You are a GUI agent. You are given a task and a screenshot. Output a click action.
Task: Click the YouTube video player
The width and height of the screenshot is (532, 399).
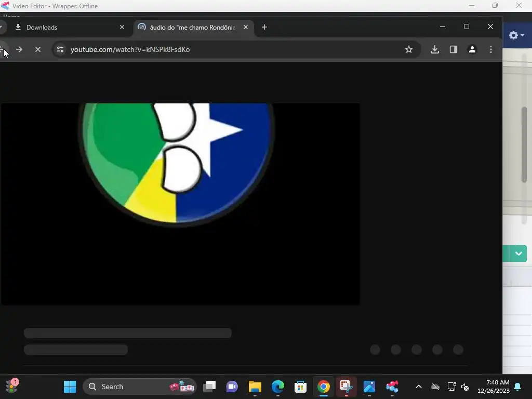coord(180,204)
